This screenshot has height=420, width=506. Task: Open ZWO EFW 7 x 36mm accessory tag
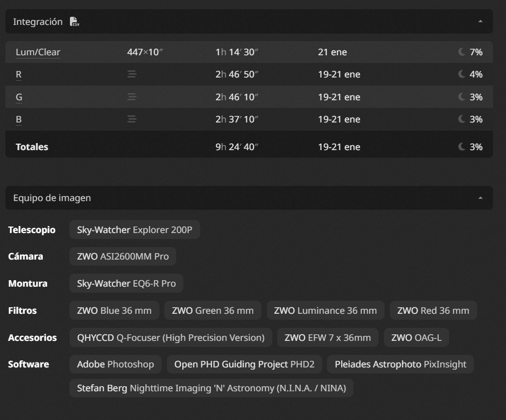328,338
